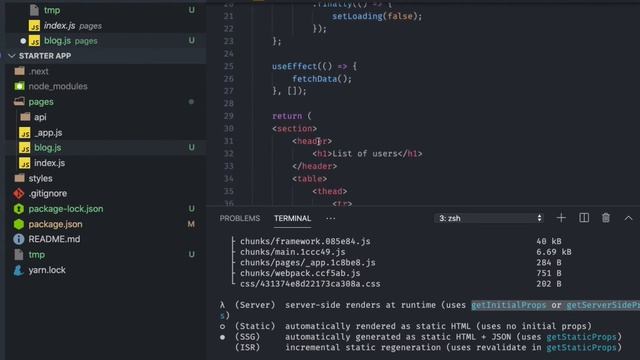
Task: Switch to the TERMINAL panel tab
Action: click(292, 218)
